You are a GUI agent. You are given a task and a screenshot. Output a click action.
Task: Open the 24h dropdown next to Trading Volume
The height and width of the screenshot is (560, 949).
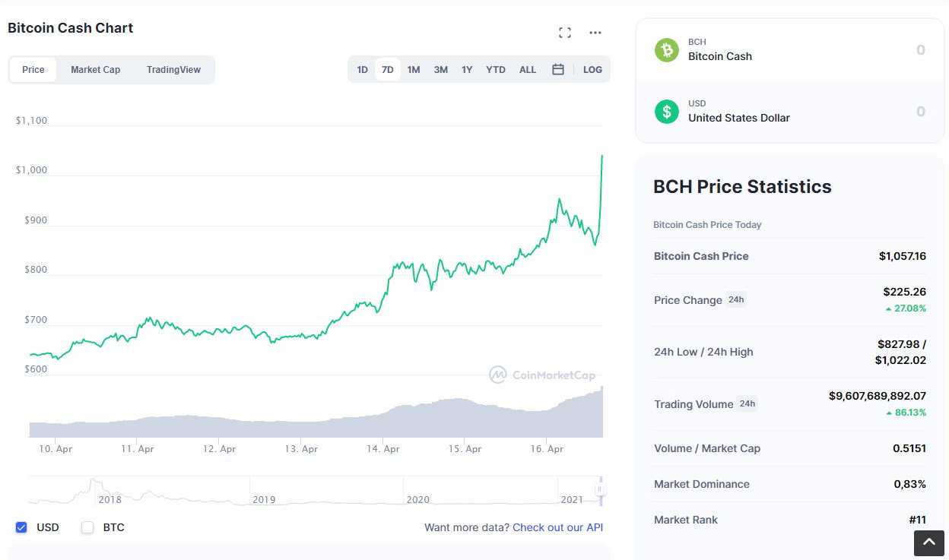click(x=747, y=403)
